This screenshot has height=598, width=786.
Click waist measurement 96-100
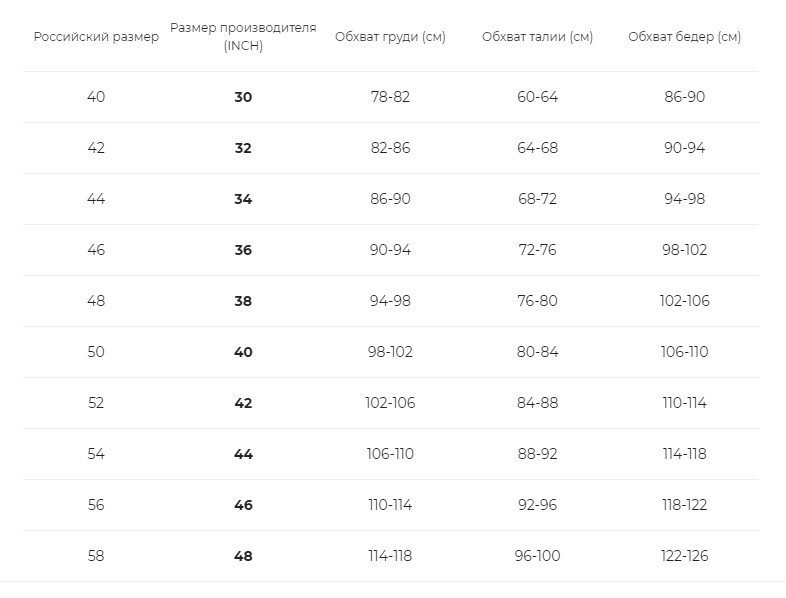(x=537, y=556)
